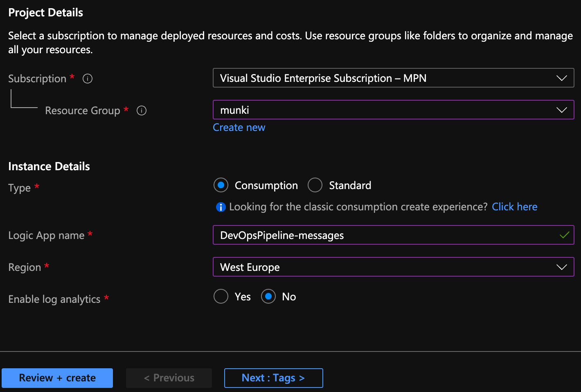The image size is (581, 392).
Task: Click the Subscription info icon
Action: point(88,79)
